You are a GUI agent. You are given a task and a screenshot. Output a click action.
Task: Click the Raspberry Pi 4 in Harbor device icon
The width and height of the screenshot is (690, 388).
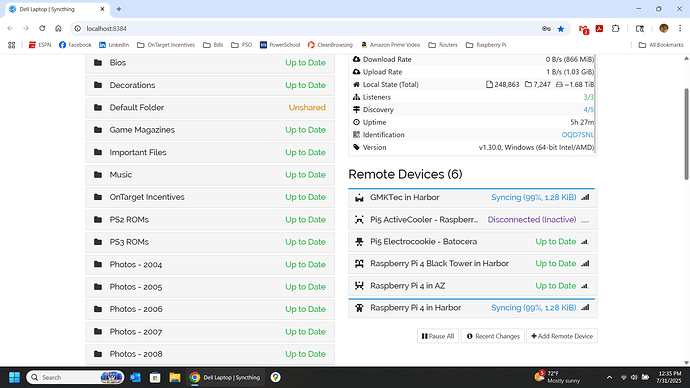click(359, 308)
